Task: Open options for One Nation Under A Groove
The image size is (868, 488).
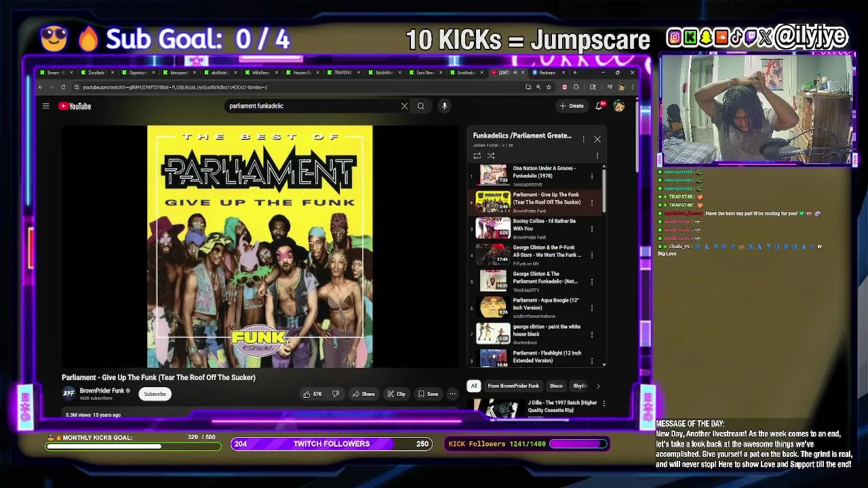Action: (591, 176)
